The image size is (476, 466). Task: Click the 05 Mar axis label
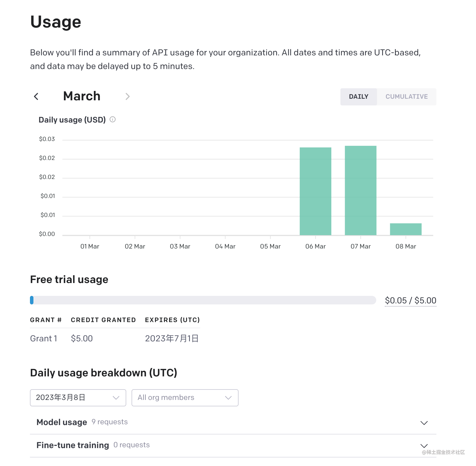(x=270, y=246)
